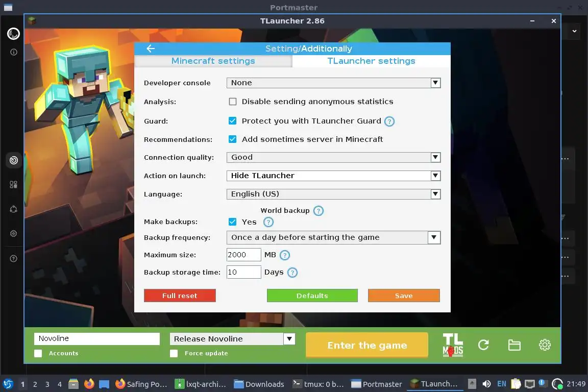Open Portmaster help icon in the sidebar

pos(13,258)
